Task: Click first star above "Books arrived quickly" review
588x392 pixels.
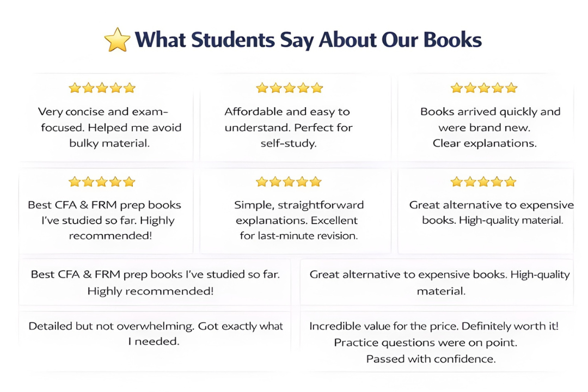Action: [457, 88]
